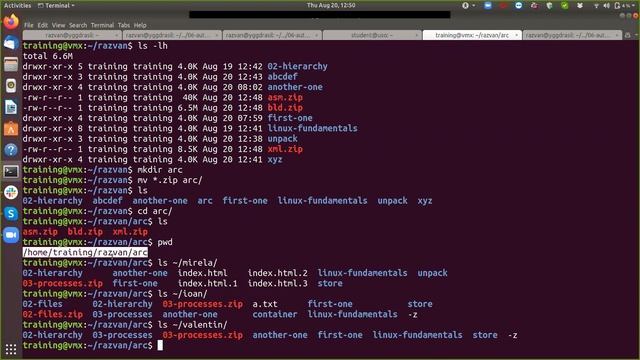The width and height of the screenshot is (640, 360).
Task: Launch LibreOffice Writer from the dock
Action: click(x=11, y=107)
